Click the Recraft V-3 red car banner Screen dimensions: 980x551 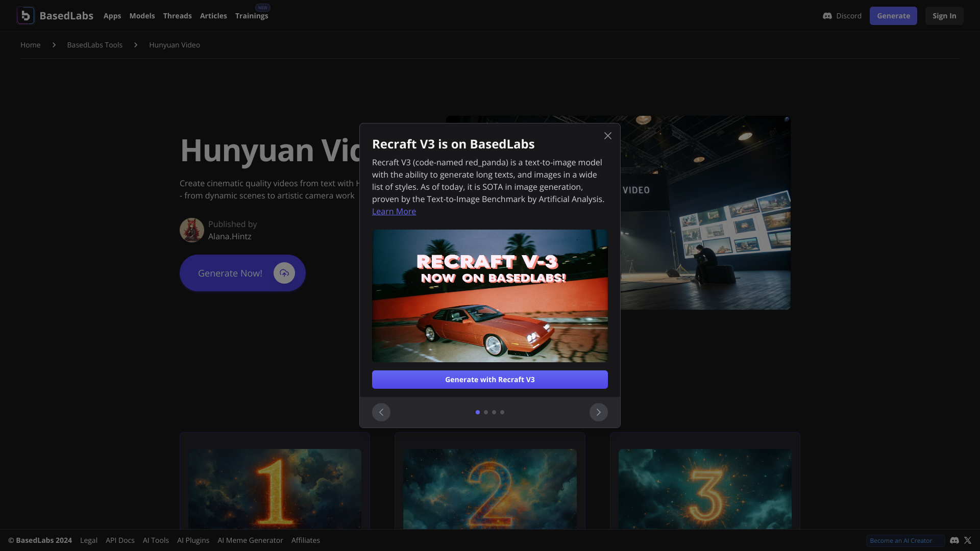pos(490,296)
